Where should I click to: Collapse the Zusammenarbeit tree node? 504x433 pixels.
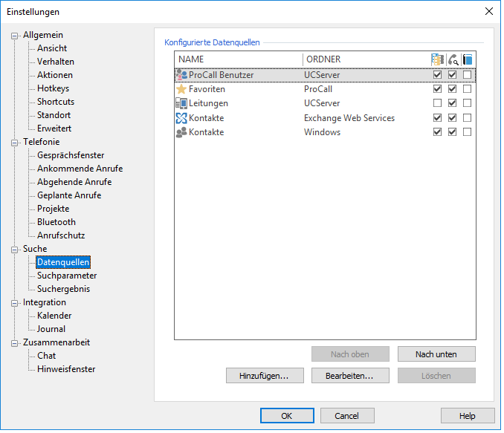click(x=14, y=343)
